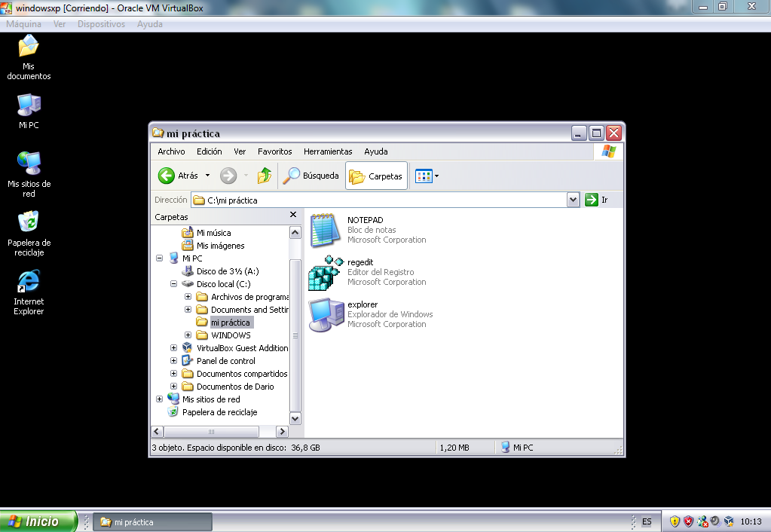Expand VirtualBox Guest Additions node
Screen dimensions: 771x532
pos(173,347)
